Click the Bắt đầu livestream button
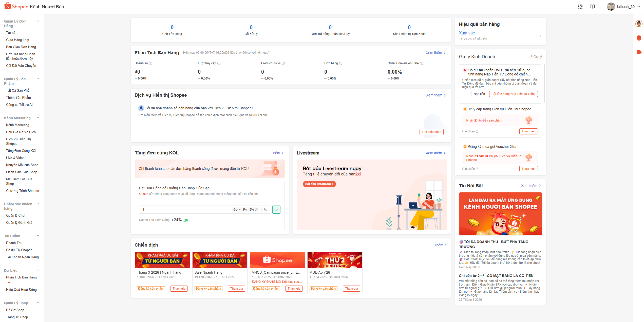This screenshot has height=322, width=644. [x=319, y=184]
